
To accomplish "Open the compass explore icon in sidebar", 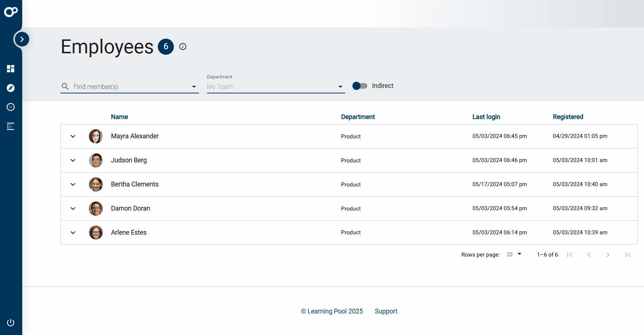I will tap(11, 88).
